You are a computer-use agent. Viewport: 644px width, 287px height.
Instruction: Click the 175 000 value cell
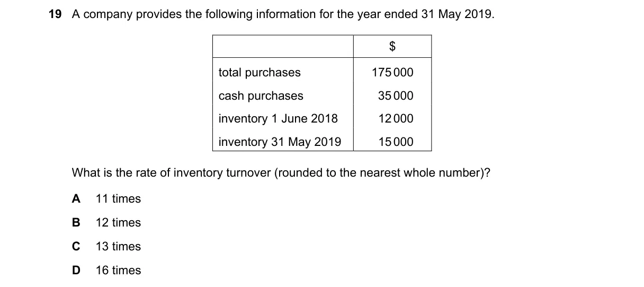pyautogui.click(x=392, y=73)
